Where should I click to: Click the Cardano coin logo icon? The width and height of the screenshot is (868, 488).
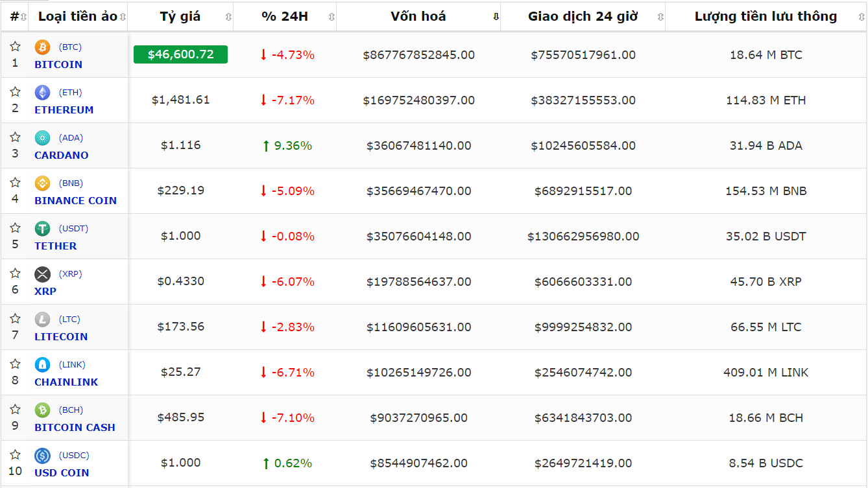[x=42, y=138]
